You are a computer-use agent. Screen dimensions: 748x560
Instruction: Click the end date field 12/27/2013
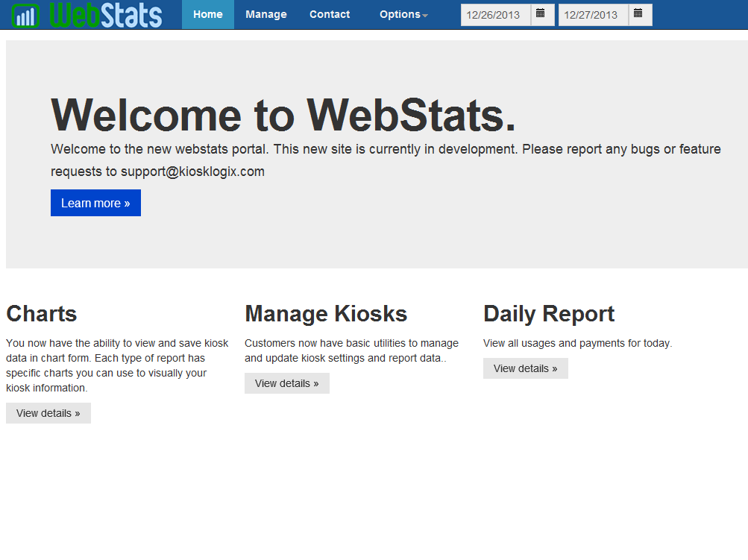tap(594, 15)
